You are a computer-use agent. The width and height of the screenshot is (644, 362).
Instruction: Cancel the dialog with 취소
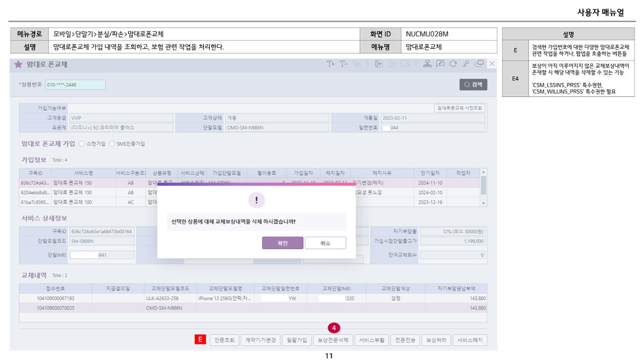click(325, 243)
